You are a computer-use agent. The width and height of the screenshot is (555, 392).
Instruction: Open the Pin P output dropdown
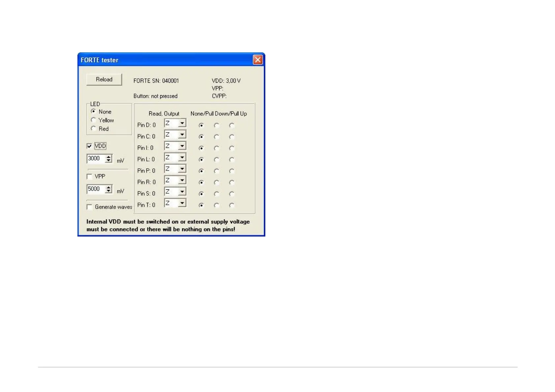pos(182,169)
